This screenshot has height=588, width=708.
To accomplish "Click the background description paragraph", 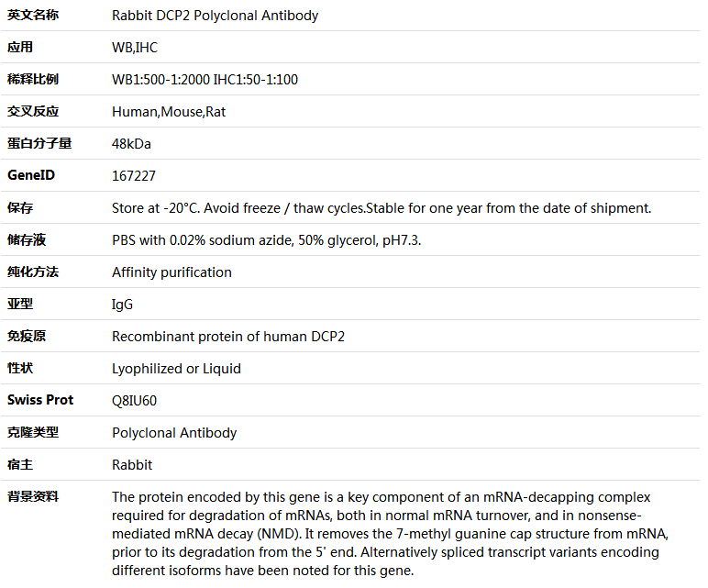I will tap(390, 533).
